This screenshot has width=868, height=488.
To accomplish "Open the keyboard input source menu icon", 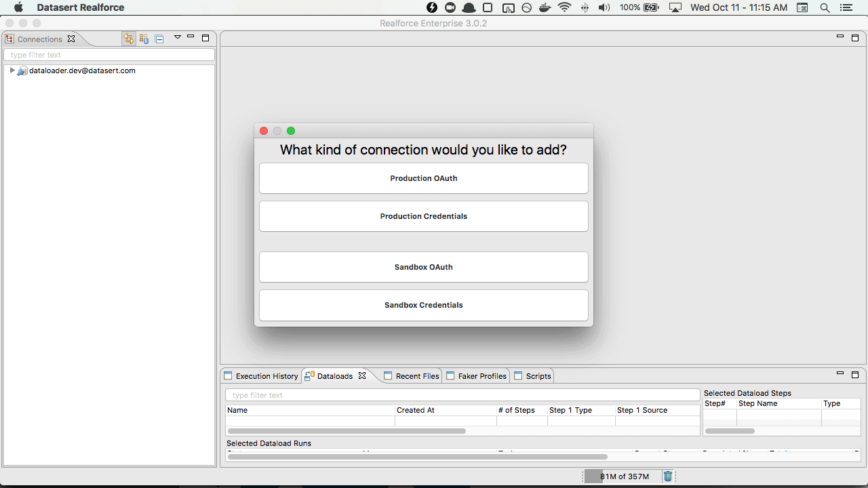I will click(802, 7).
